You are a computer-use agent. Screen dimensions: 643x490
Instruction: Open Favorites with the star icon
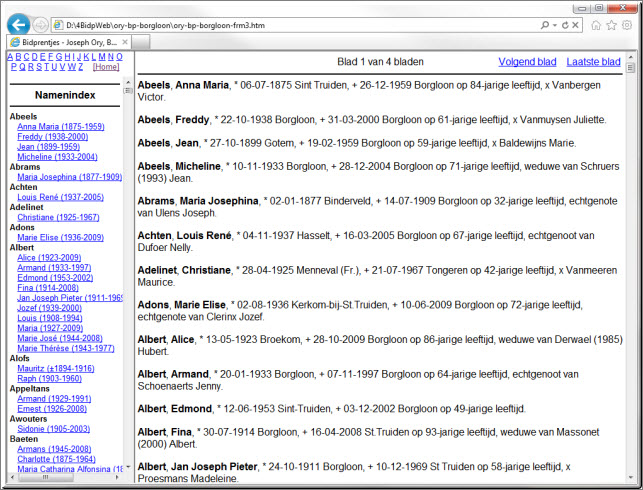point(610,24)
